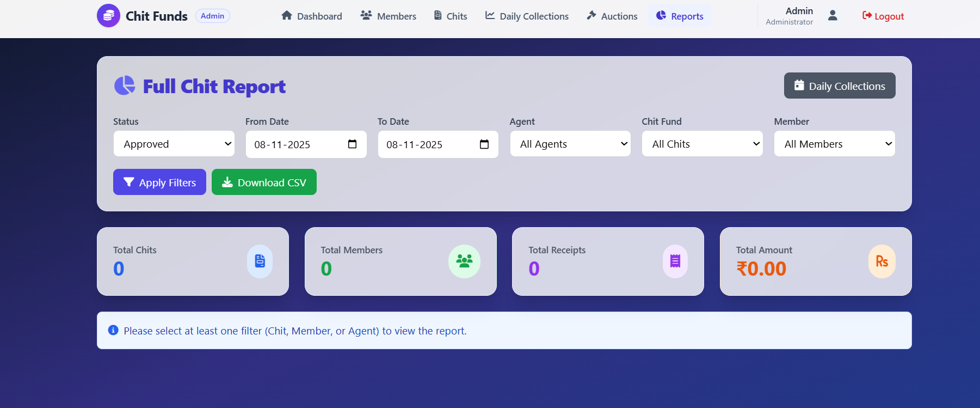The width and height of the screenshot is (980, 408).
Task: Open the All Agents dropdown
Action: click(570, 144)
